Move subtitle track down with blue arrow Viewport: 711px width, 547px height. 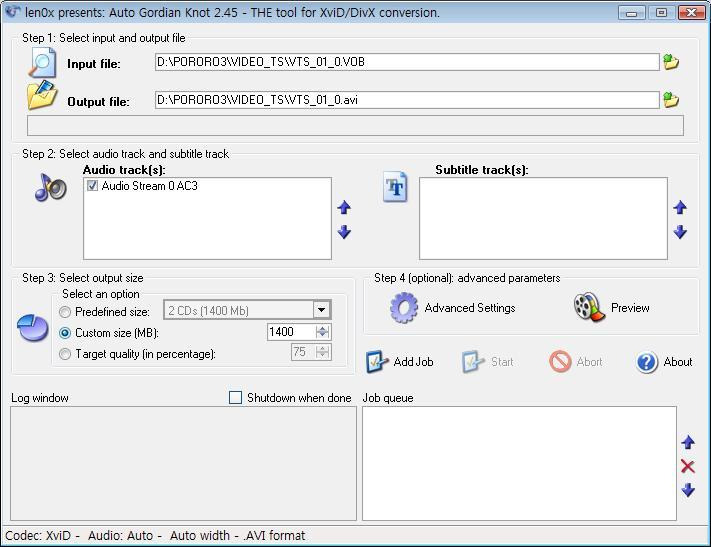(x=680, y=232)
